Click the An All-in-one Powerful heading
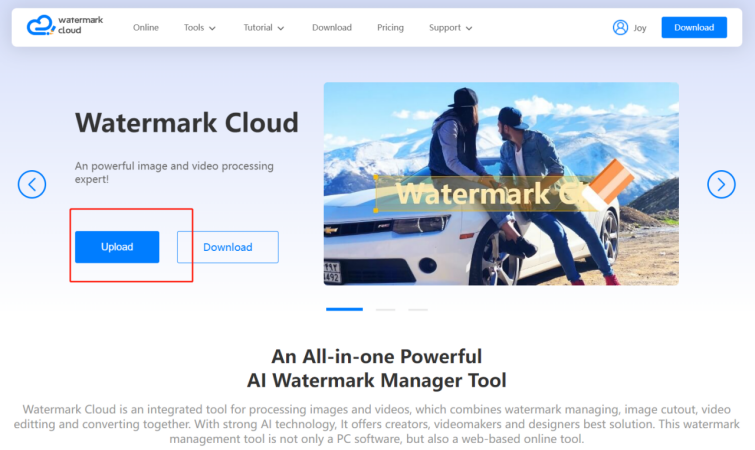Screen dimensions: 755x450 tap(377, 357)
